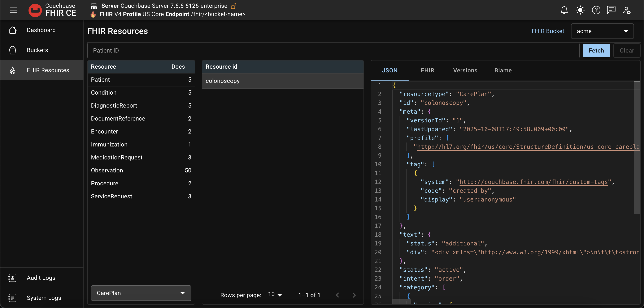Click the Fetch button
Screen dimensions: 644x308
click(x=596, y=50)
